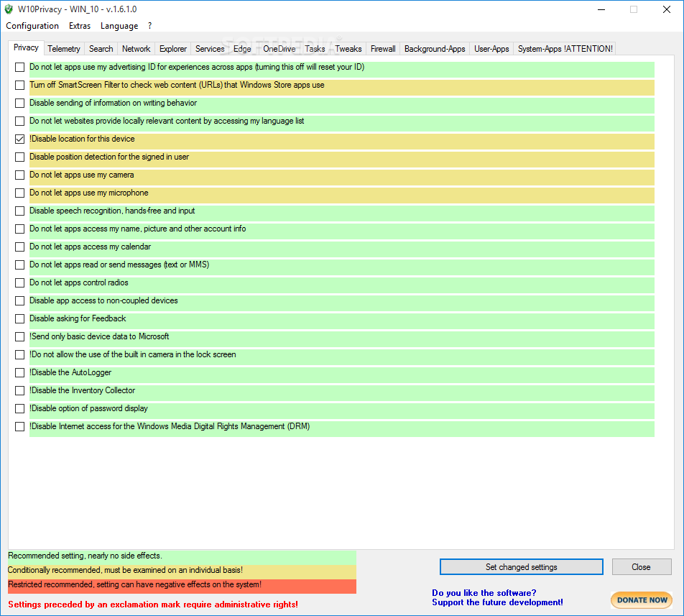Check Send only basic device data to Microsoft
The height and width of the screenshot is (616, 684).
point(19,337)
